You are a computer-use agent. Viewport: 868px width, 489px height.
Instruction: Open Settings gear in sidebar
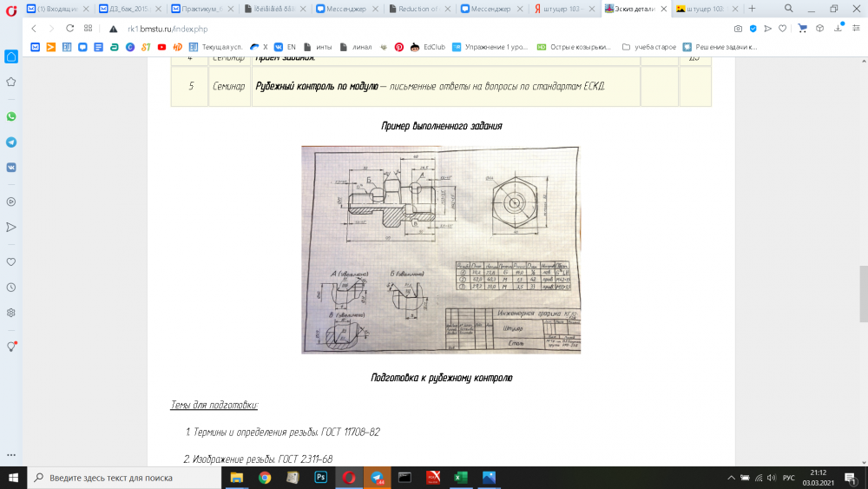(11, 313)
